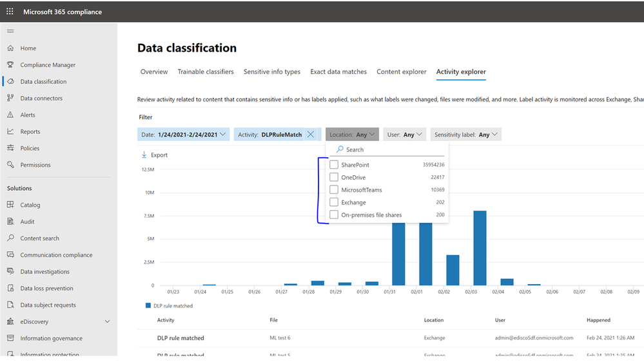Screen dimensions: 644x362
Task: Open the ML test 6 activity row
Action: pyautogui.click(x=390, y=338)
